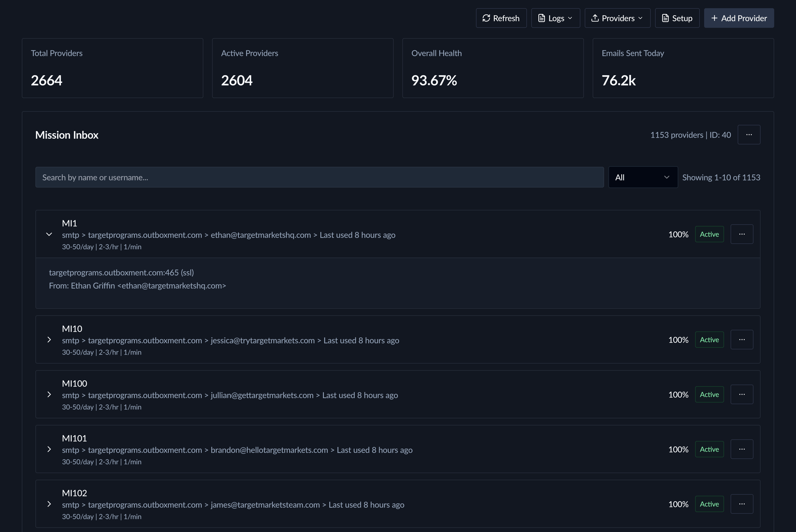Click brandon@hellotargetmarkets.com detail line
796x532 pixels.
[237, 450]
